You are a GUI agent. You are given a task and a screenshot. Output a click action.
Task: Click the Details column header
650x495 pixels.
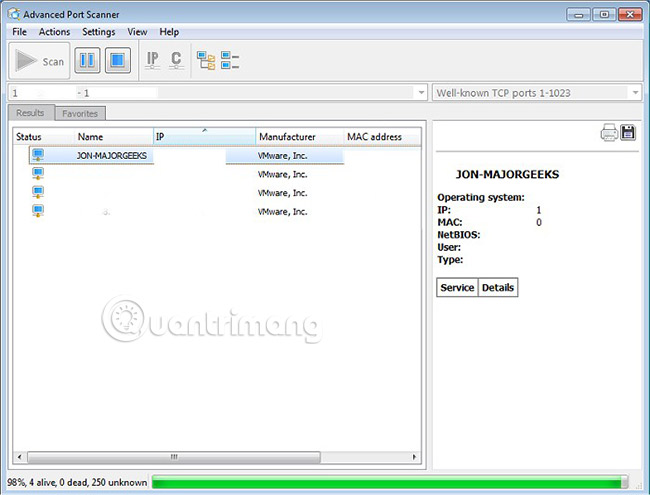(498, 287)
